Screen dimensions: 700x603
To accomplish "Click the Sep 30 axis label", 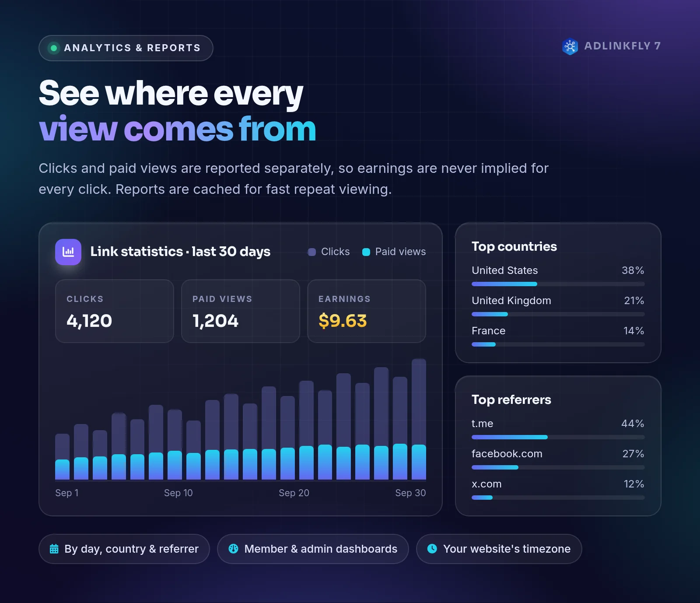I will [x=410, y=493].
